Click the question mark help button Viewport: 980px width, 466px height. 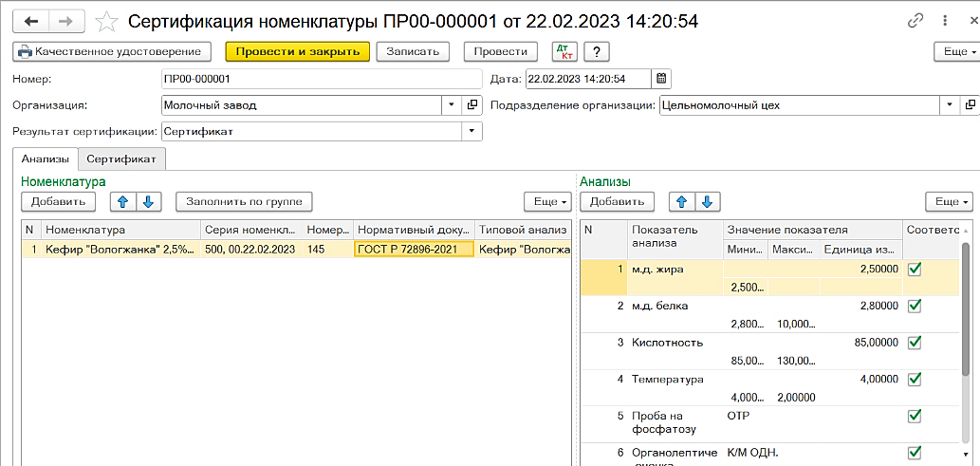tap(597, 51)
